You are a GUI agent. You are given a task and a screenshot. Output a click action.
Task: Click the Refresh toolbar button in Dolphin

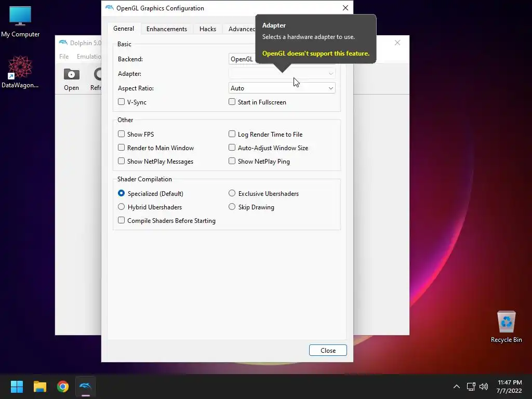click(x=96, y=79)
